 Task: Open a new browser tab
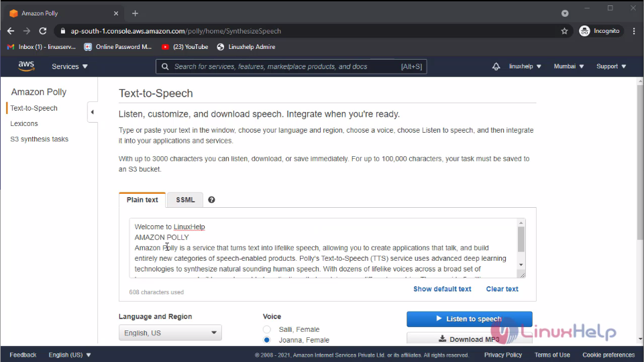click(135, 13)
